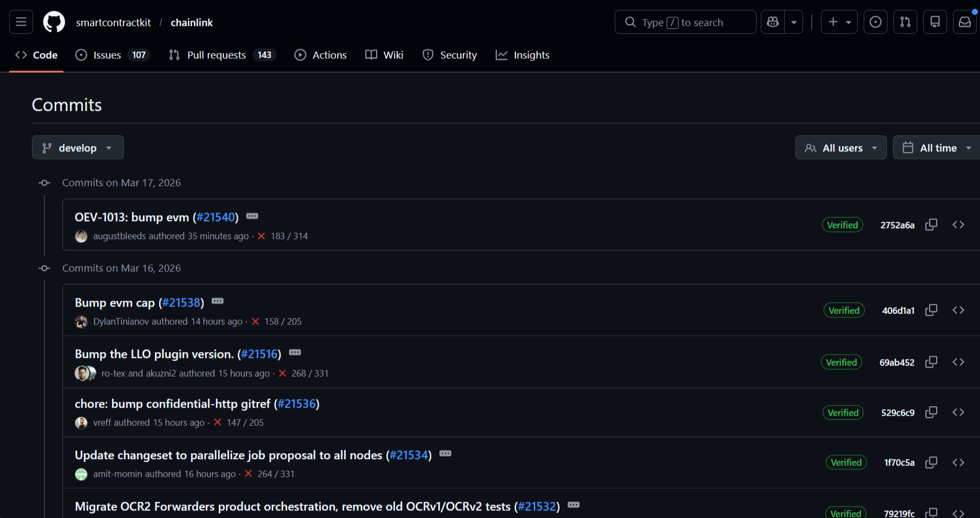Click the Verified badge on the LLO plugin commit
Screen dimensions: 980x518
click(841, 362)
